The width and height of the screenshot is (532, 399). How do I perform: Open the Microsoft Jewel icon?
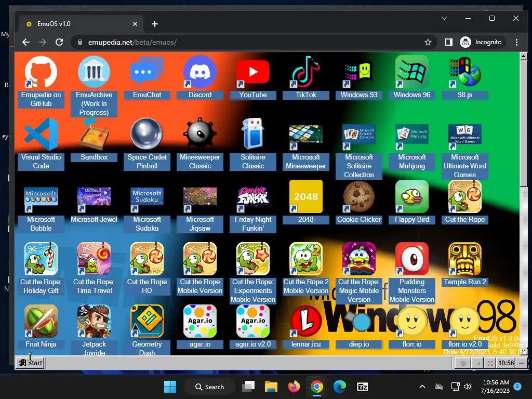tap(94, 199)
